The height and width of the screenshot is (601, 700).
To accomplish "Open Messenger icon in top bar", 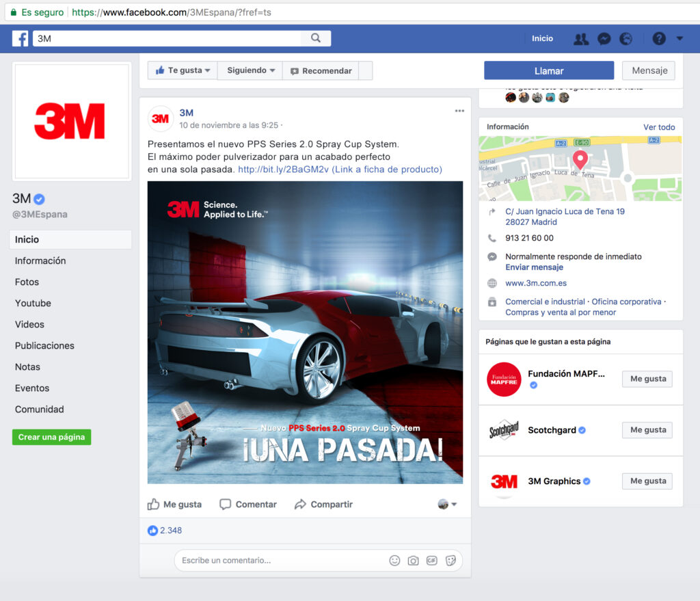I will click(x=604, y=39).
